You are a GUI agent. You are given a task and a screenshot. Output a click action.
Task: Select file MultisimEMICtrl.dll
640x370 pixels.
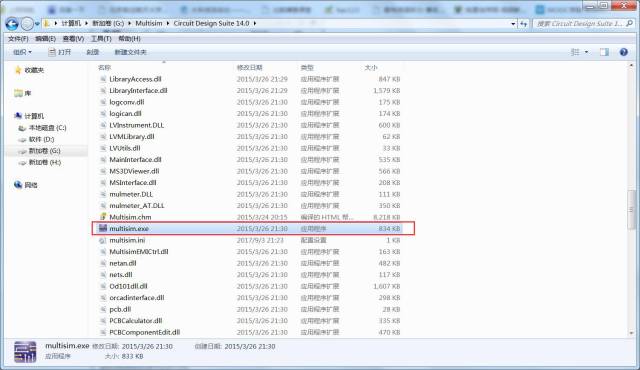click(139, 252)
